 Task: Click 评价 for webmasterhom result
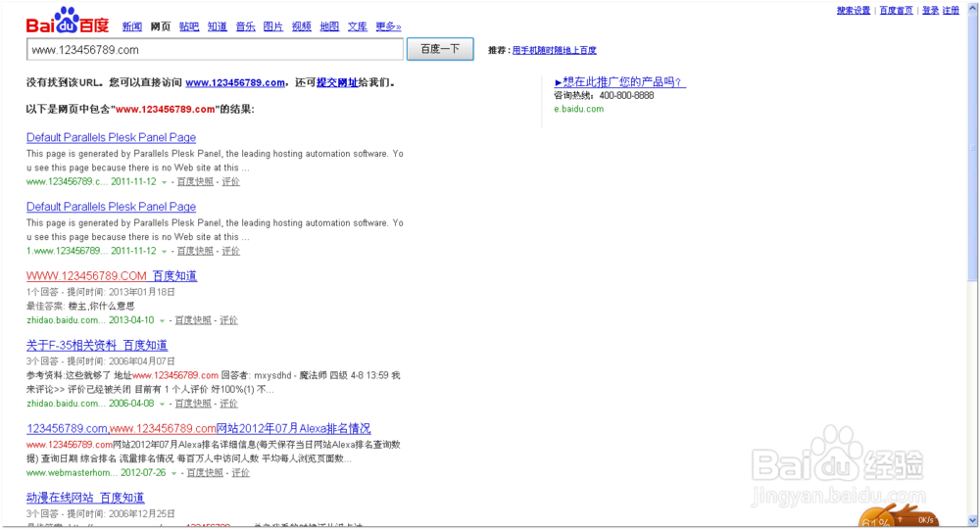[x=241, y=473]
